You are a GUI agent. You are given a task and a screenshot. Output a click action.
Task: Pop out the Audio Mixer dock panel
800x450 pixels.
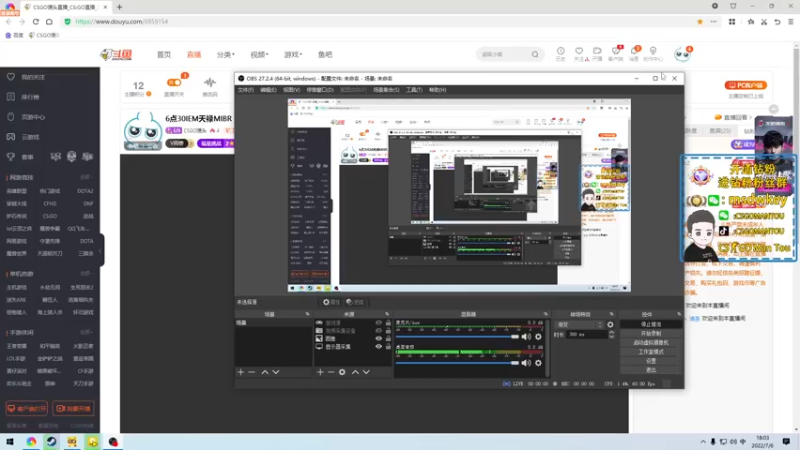click(545, 314)
